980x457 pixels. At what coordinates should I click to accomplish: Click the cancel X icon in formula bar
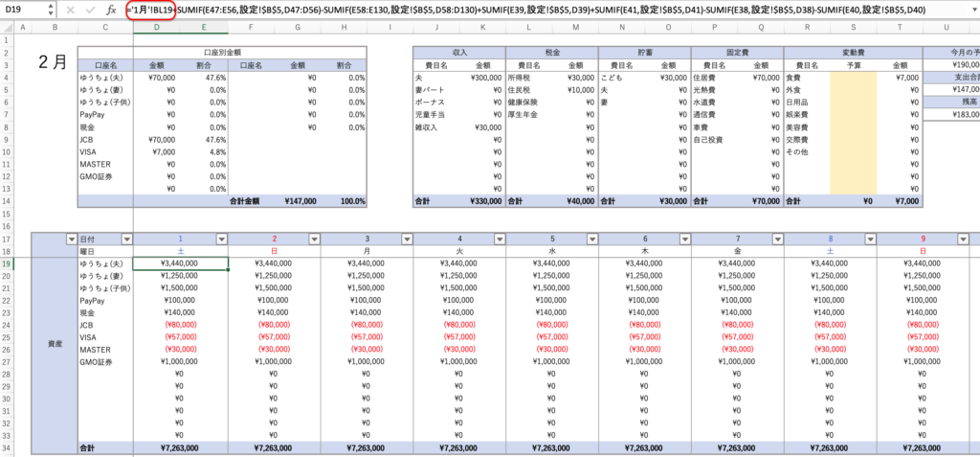click(71, 10)
